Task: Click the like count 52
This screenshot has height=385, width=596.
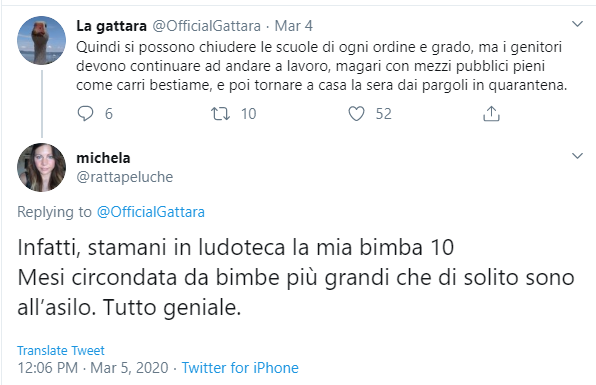Action: click(384, 114)
